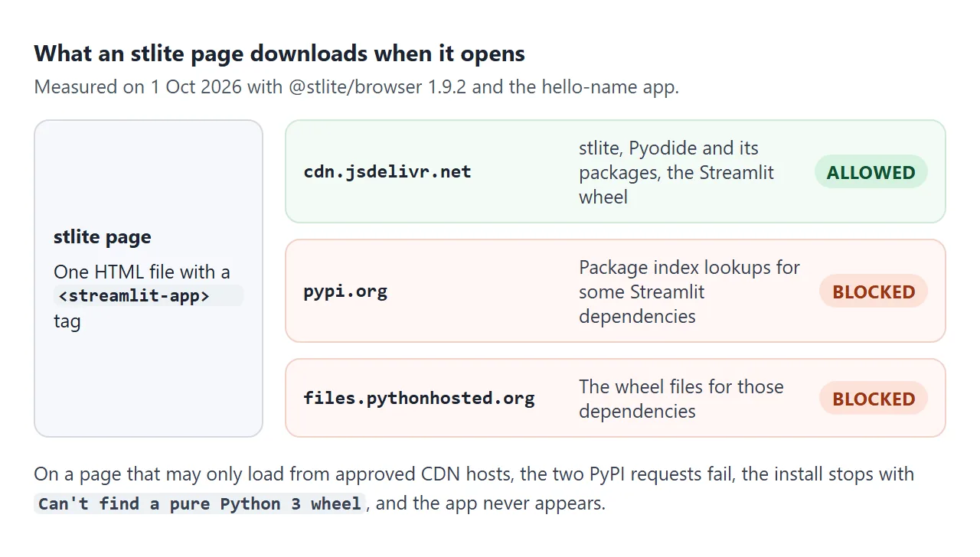
Task: Click the "Can't find a pure Python 3 wheel" code
Action: [200, 504]
